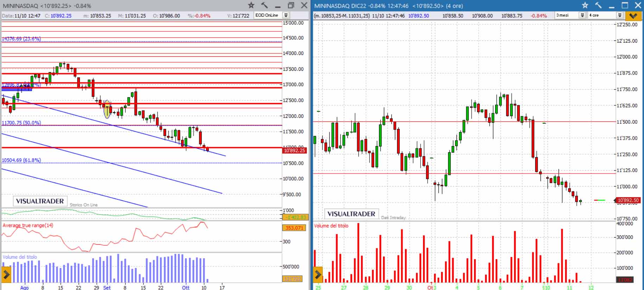Viewport: 644px width, 290px height.
Task: Open the hammer tools icon in left chart window
Action: click(264, 5)
